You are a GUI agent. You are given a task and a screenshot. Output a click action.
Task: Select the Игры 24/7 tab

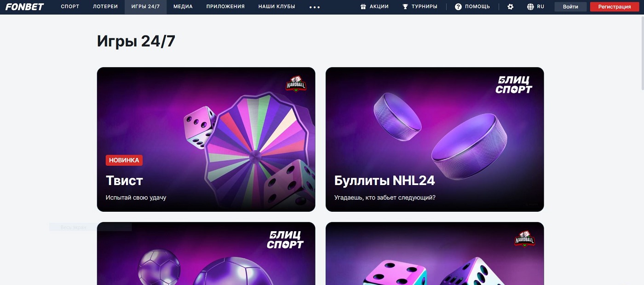pyautogui.click(x=145, y=7)
